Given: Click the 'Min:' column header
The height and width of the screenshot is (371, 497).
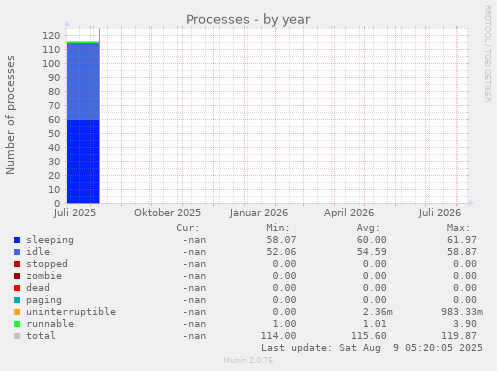Looking at the screenshot, I should pos(278,228).
